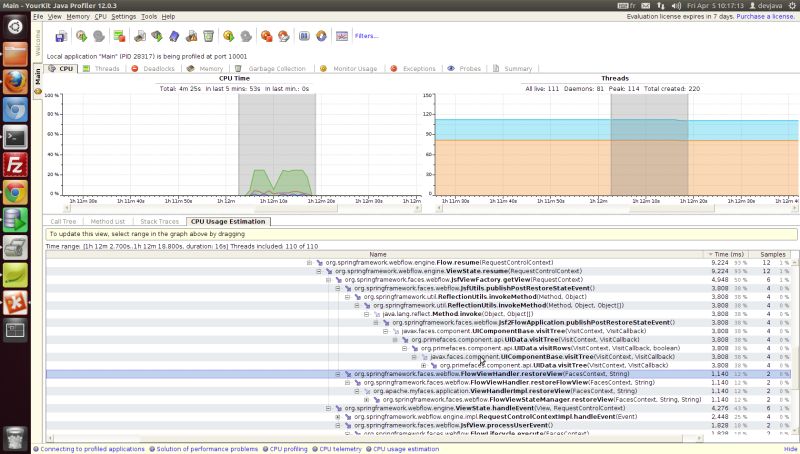Open CPU usage estimation help link
This screenshot has width=800, height=454.
pyautogui.click(x=406, y=449)
